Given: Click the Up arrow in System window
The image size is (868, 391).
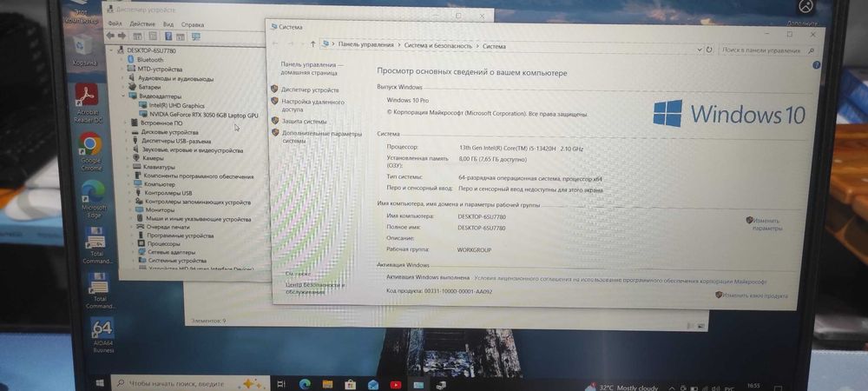Looking at the screenshot, I should (x=313, y=44).
